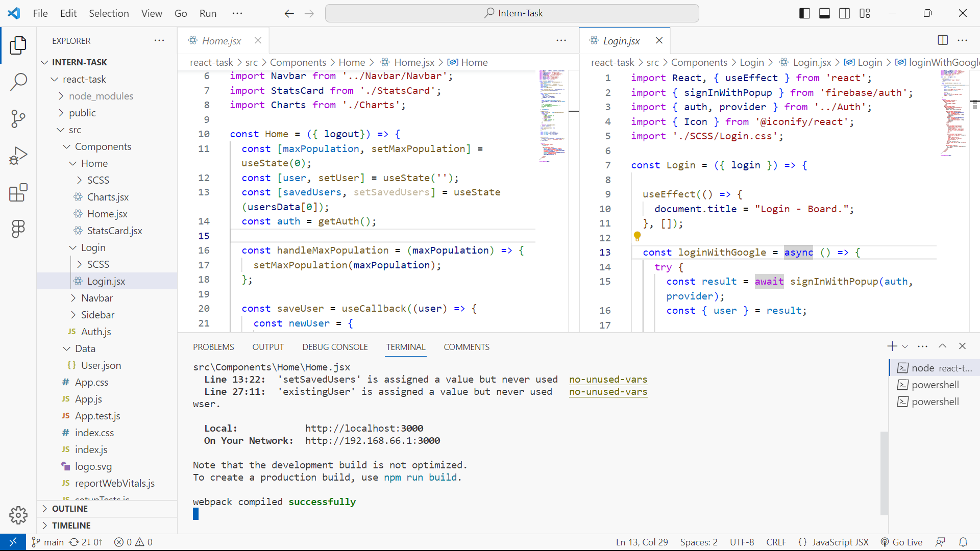Open the Run menu
Viewport: 980px width, 551px height.
tap(207, 13)
